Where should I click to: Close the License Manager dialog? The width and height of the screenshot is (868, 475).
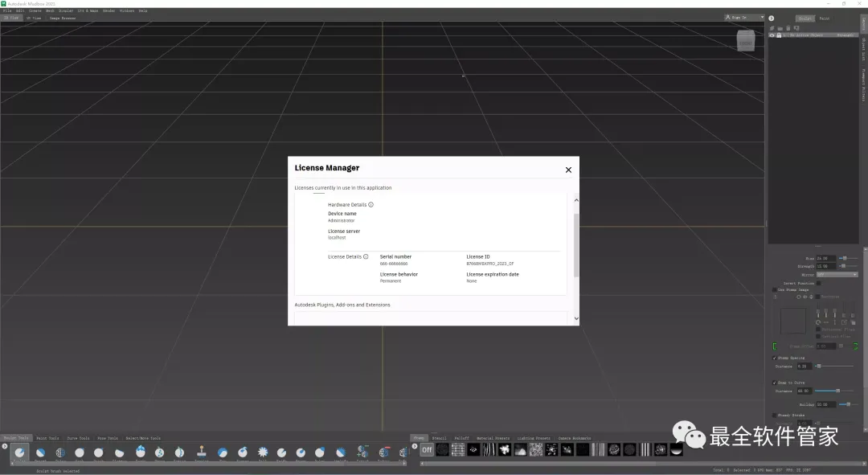coord(568,170)
